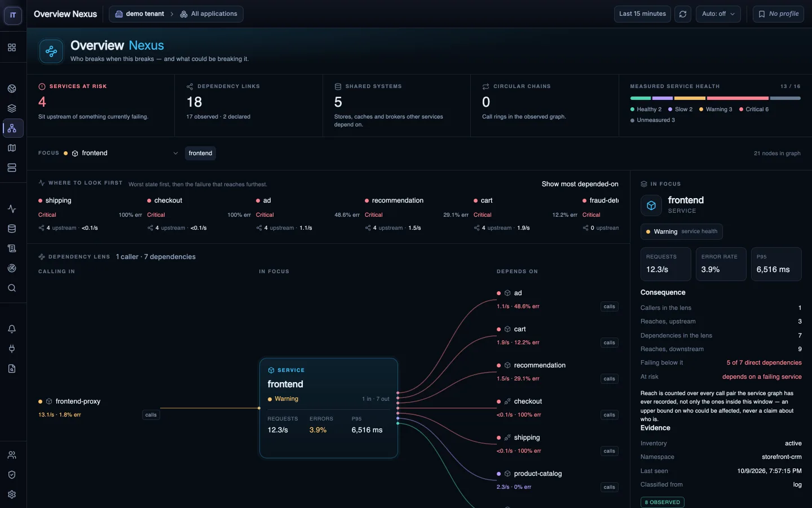Open the plug integrations icon in sidebar

click(x=12, y=349)
